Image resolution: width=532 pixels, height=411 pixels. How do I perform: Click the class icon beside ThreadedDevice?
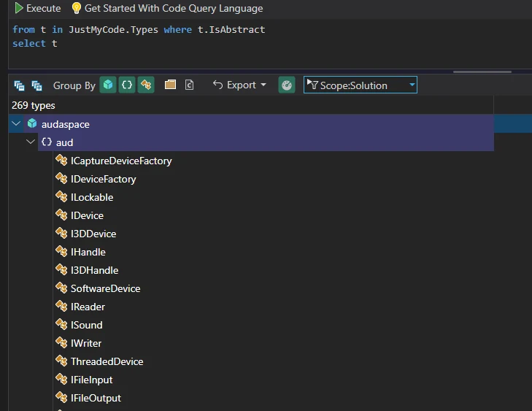click(x=61, y=361)
